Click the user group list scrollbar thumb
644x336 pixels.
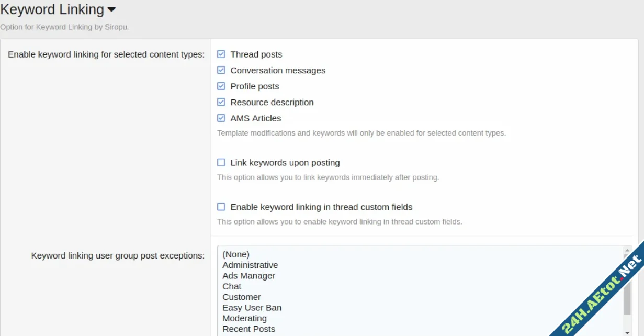click(x=627, y=298)
